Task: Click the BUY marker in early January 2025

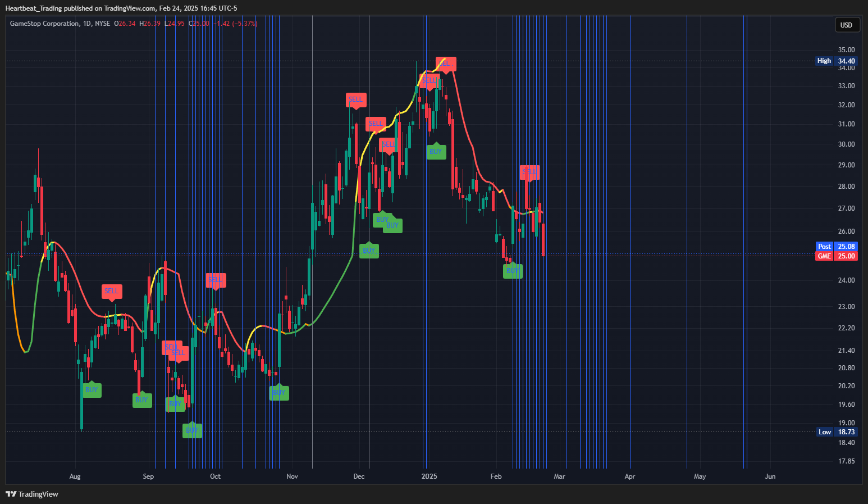Action: click(x=436, y=152)
